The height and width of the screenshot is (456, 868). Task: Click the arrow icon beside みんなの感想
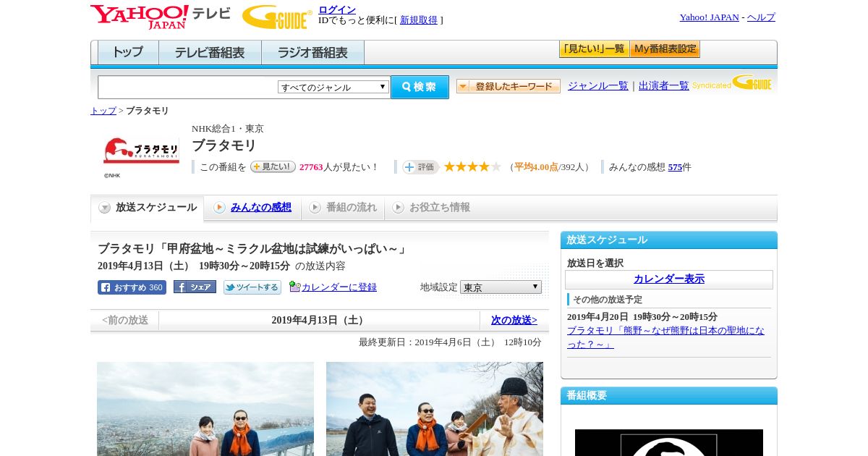click(x=219, y=208)
